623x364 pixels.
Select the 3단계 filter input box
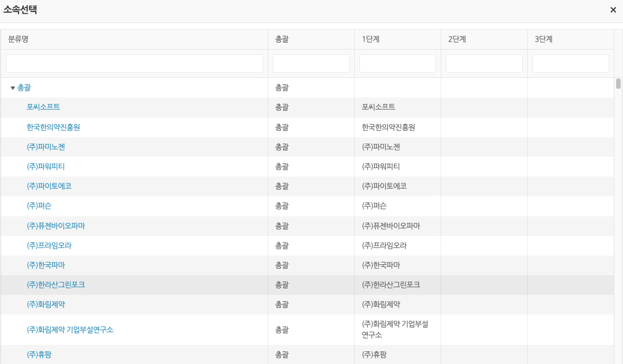[571, 63]
